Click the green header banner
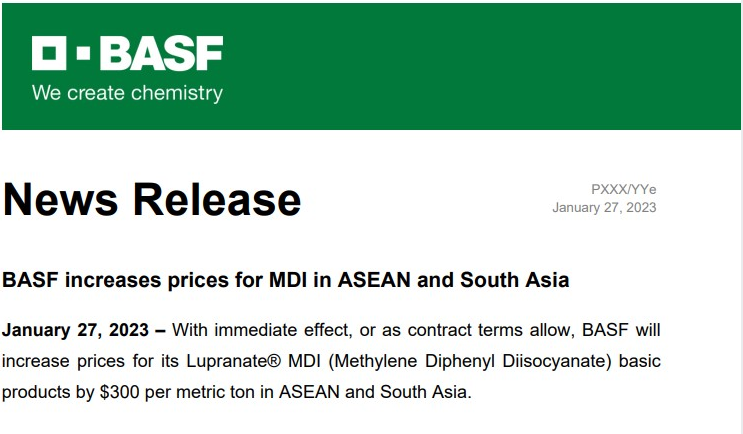743x434 pixels. (x=371, y=66)
